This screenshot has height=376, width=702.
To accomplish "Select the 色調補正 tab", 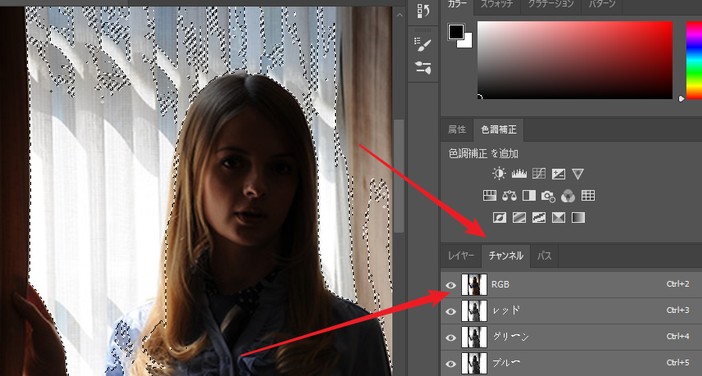I will [498, 130].
